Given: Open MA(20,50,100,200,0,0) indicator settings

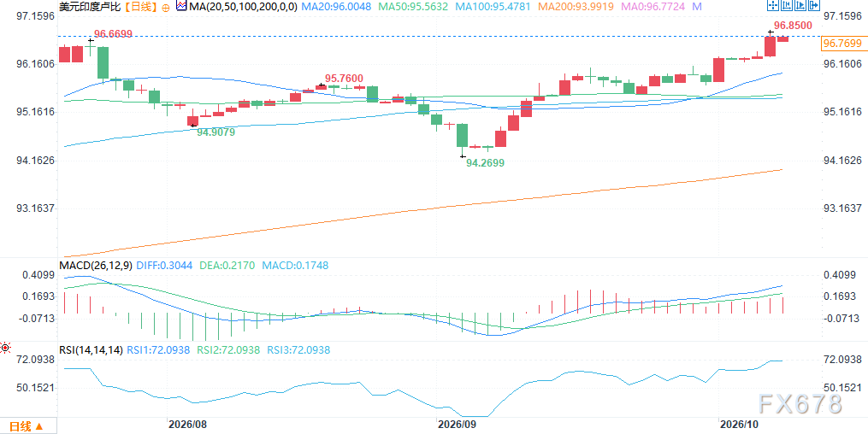Looking at the screenshot, I should coord(243,7).
